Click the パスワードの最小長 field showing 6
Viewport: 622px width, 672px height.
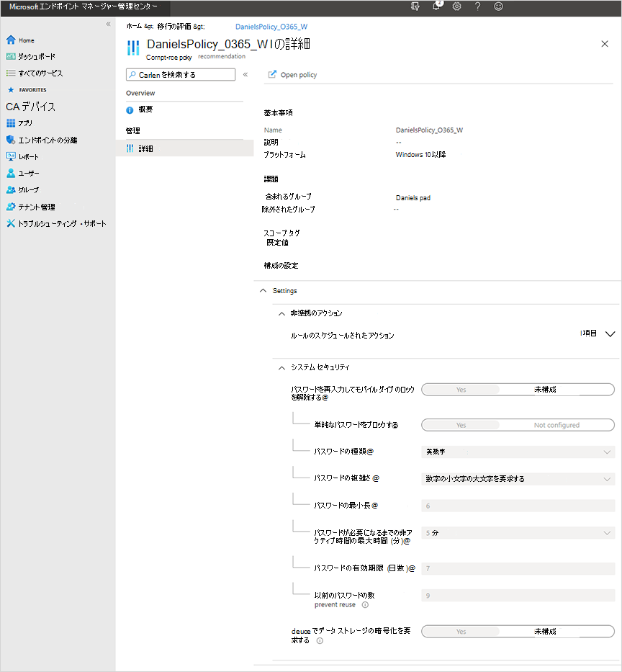pyautogui.click(x=518, y=506)
